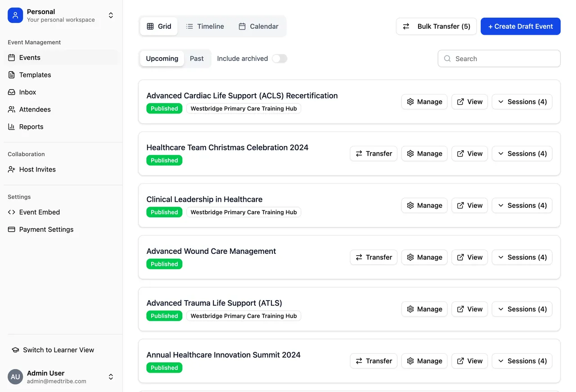Open Bulk Transfer for selected events
Image resolution: width=576 pixels, height=392 pixels.
click(x=436, y=26)
